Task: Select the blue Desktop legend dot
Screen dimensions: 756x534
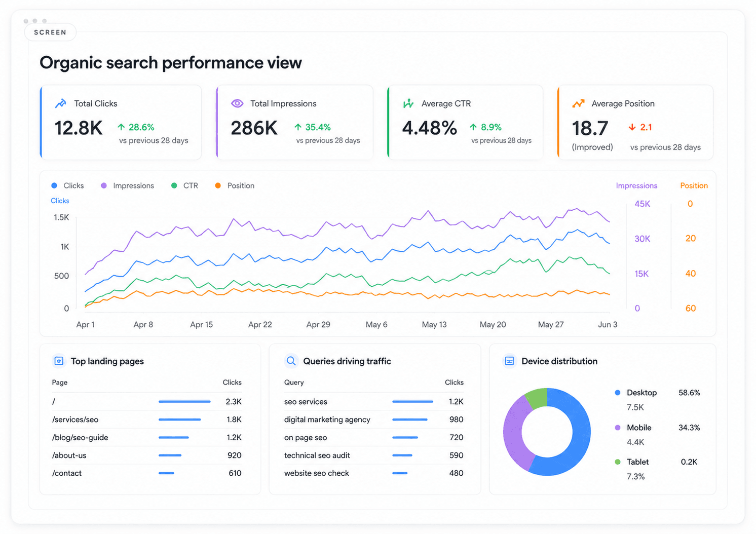Action: 617,393
